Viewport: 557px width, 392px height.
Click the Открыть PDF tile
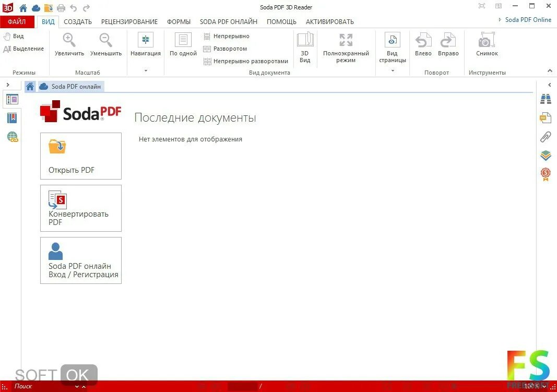[81, 156]
